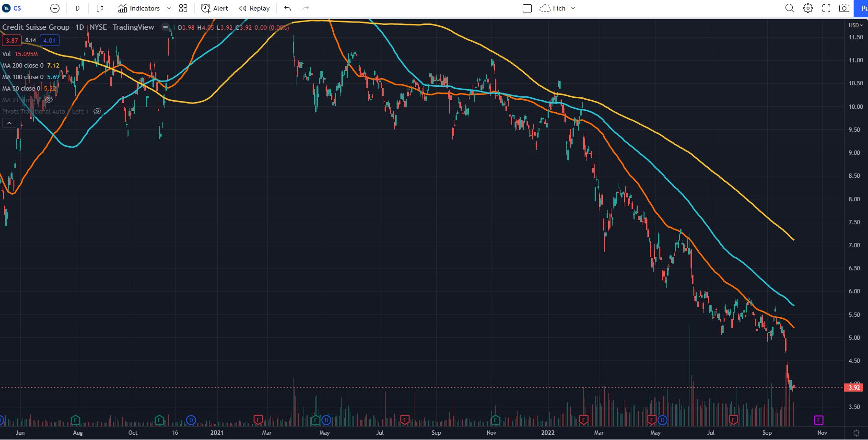Undo the last chart action

(x=287, y=8)
